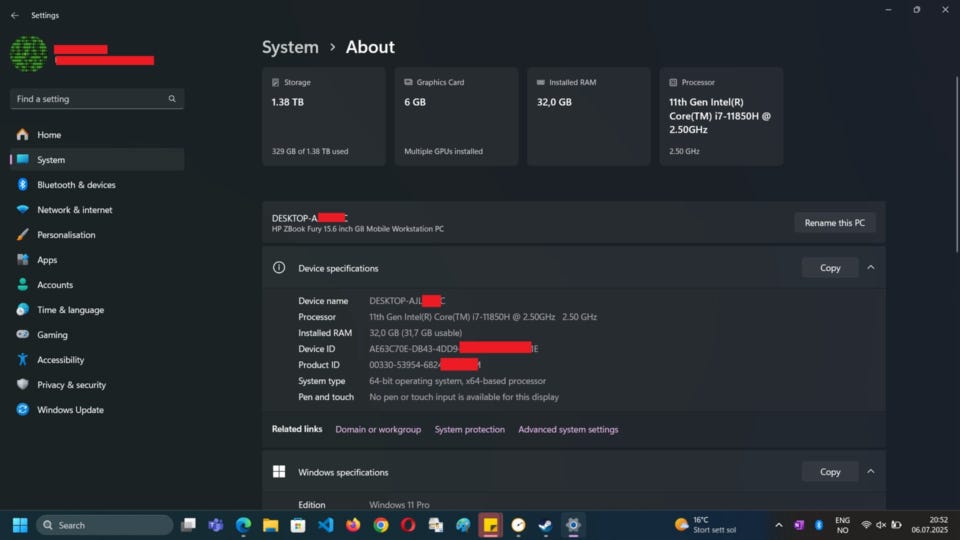Image resolution: width=960 pixels, height=540 pixels.
Task: Open the Bluetooth & devices settings page
Action: [x=76, y=185]
